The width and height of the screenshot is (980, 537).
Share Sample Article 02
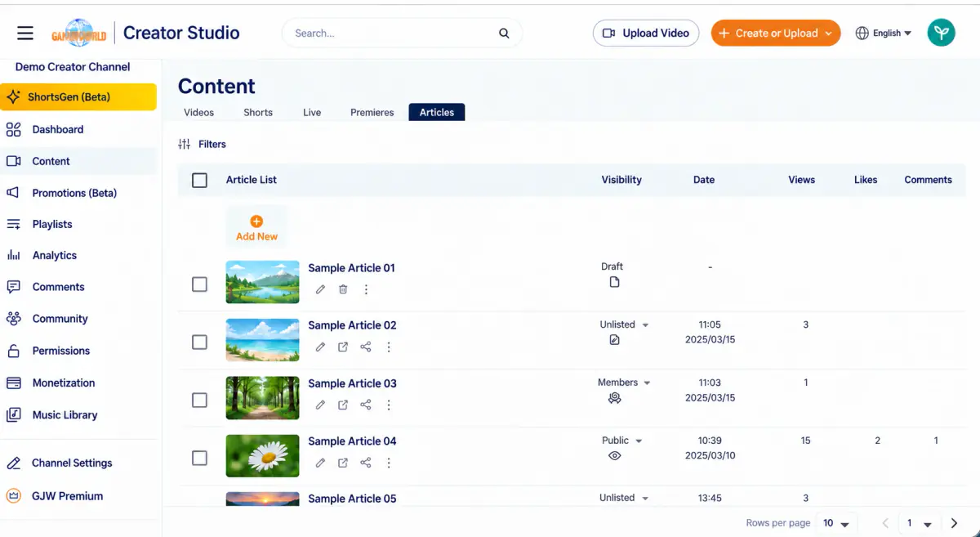tap(366, 347)
